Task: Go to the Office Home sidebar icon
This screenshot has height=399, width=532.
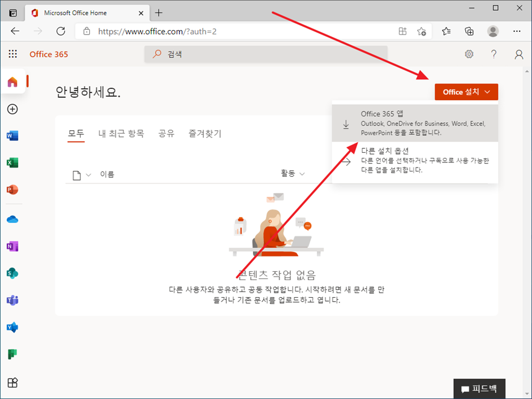Action: point(12,81)
